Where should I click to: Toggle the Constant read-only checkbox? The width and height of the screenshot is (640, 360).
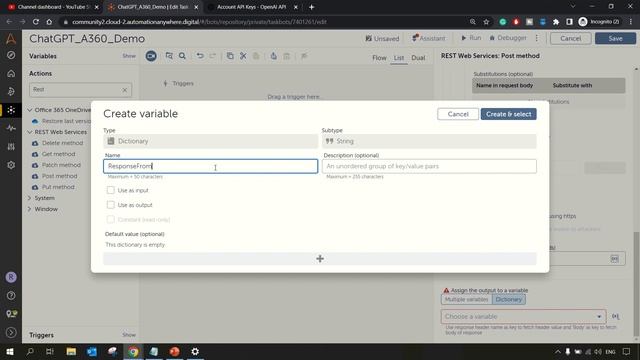[x=111, y=220]
